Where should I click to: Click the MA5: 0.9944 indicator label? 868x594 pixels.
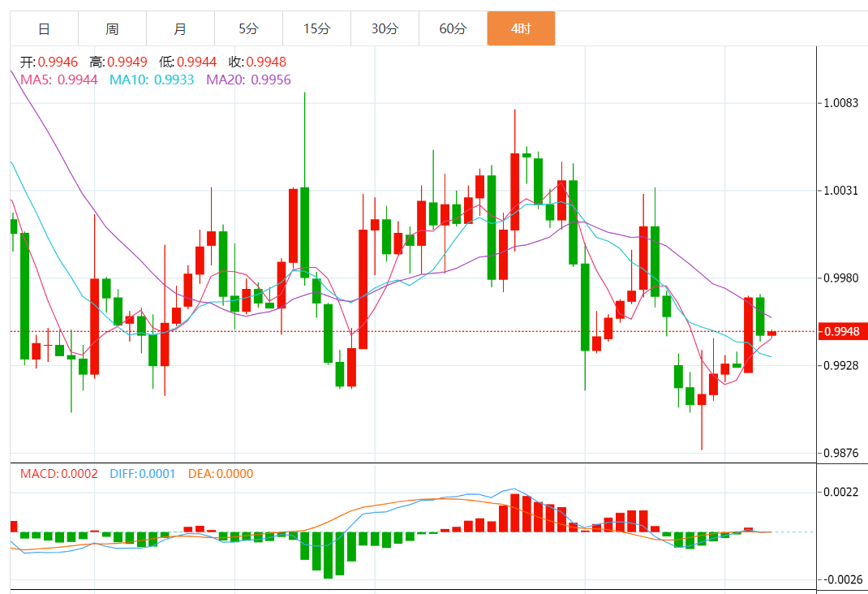59,80
